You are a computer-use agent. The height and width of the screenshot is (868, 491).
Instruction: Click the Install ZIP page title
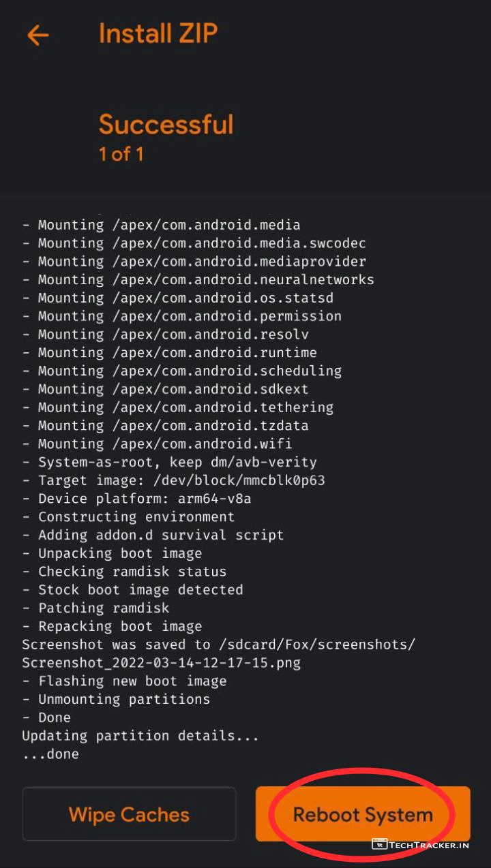(x=158, y=34)
